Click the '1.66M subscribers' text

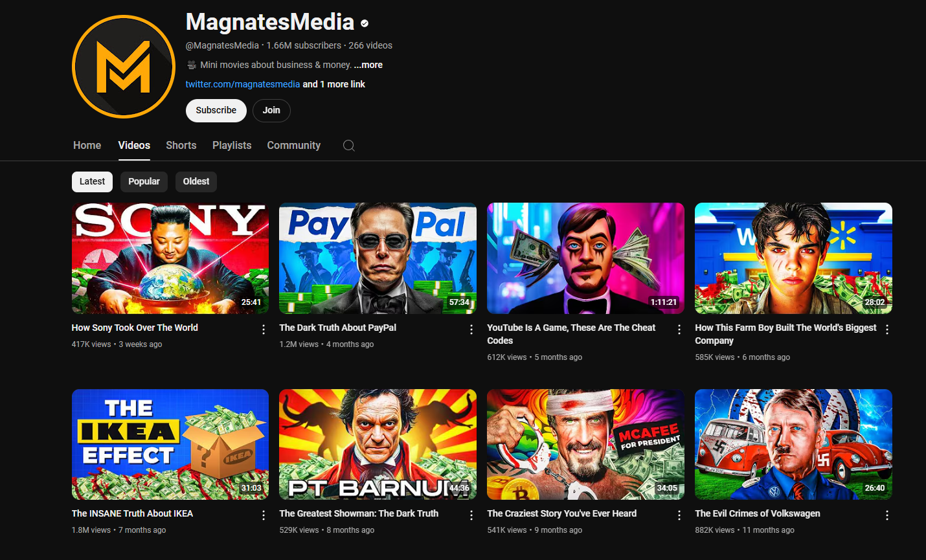304,45
